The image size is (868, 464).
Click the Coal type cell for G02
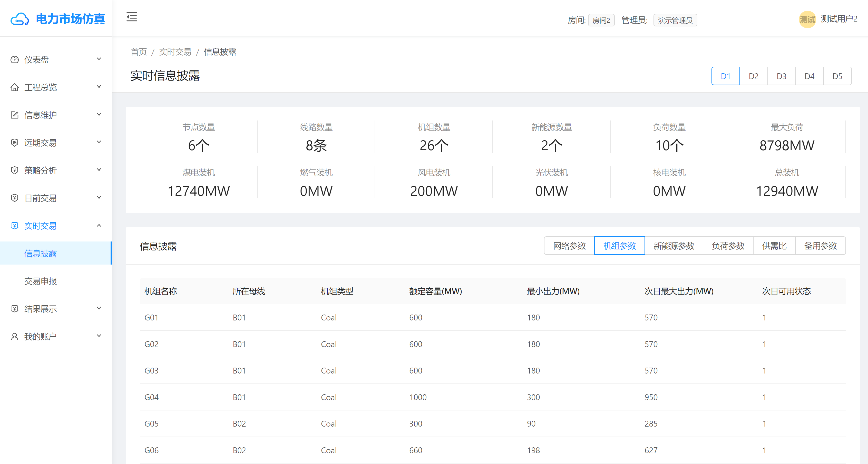[x=328, y=344]
